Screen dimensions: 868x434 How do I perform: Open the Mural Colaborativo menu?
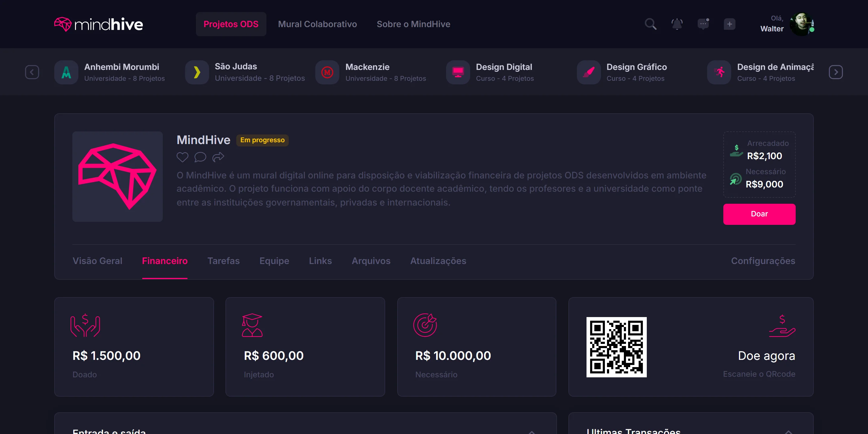coord(317,24)
